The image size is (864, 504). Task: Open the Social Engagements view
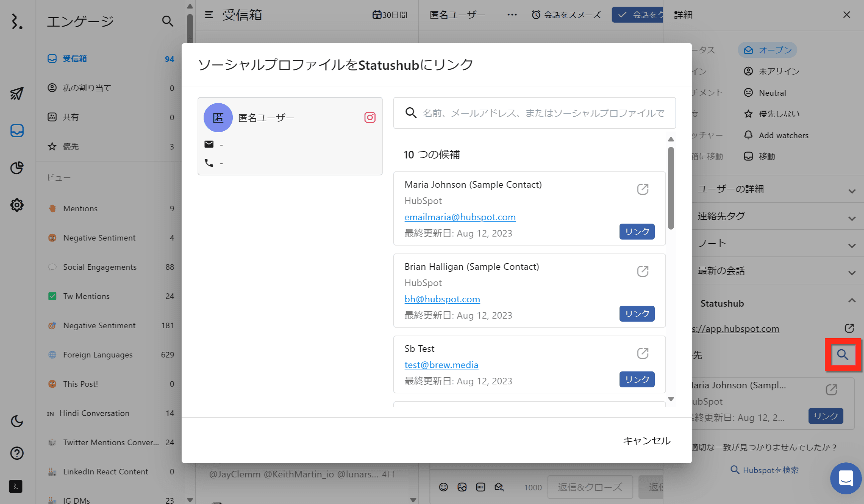(99, 267)
